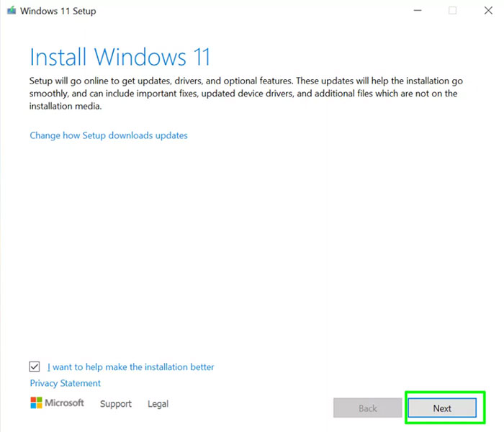Uncheck the help make installation better checkbox
Viewport: 504px width, 432px height.
pos(35,366)
